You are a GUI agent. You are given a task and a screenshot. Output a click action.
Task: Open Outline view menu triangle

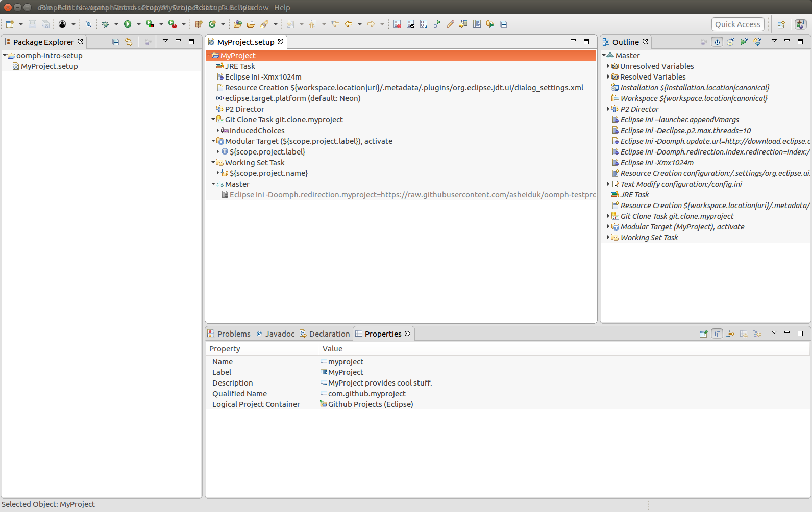[x=774, y=41]
